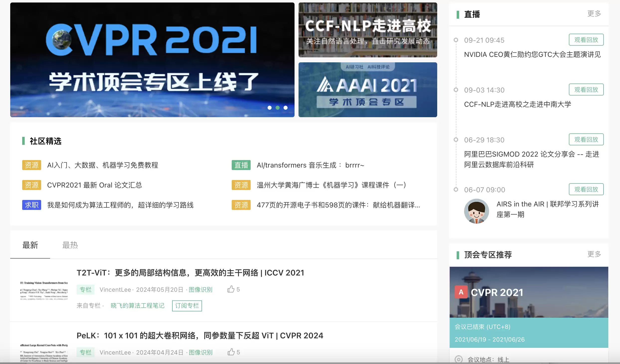Click 观看回放 for the 06-29 18:30 livestream
Image resolution: width=620 pixels, height=364 pixels.
coord(586,139)
